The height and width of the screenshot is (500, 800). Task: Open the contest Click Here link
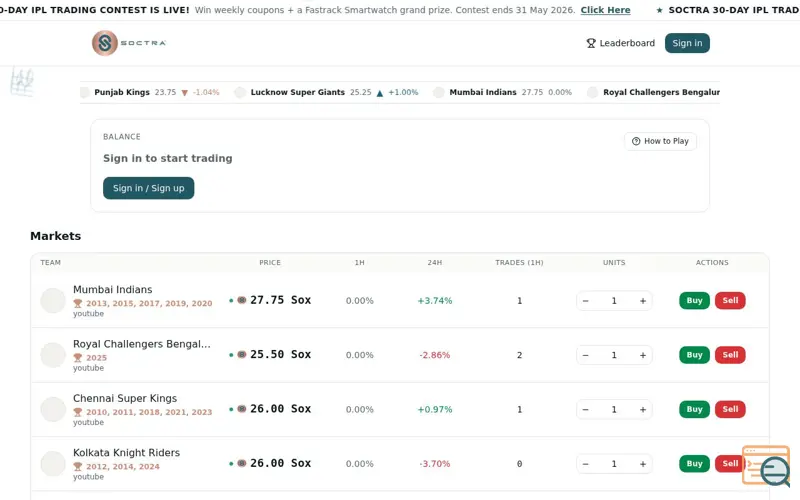pyautogui.click(x=605, y=10)
